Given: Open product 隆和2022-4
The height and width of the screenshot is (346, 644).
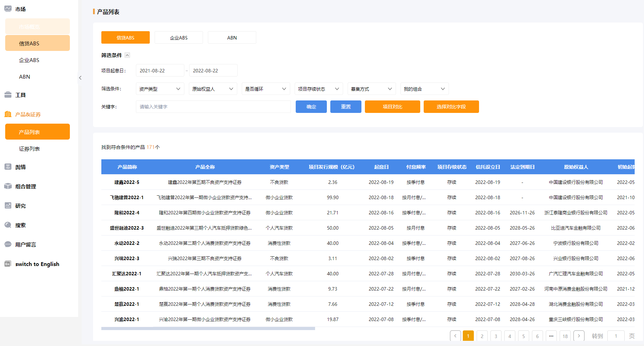Looking at the screenshot, I should click(x=127, y=213).
